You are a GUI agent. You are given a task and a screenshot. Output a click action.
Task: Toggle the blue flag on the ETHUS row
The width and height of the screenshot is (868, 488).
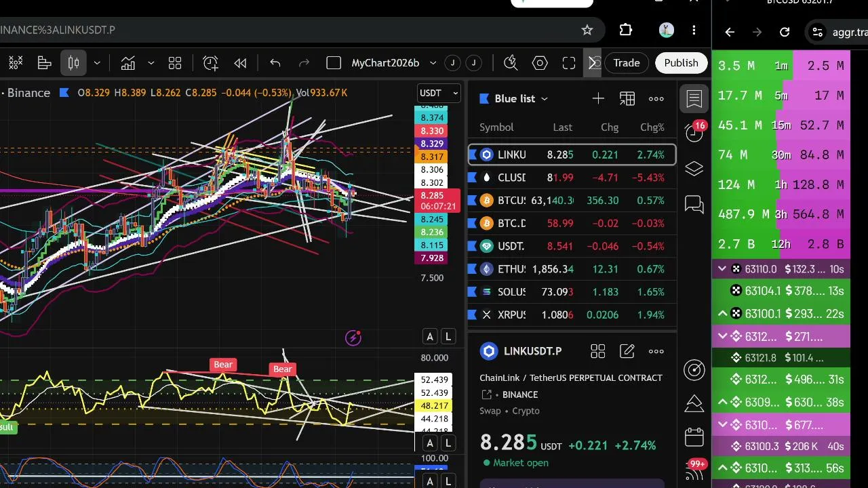473,269
